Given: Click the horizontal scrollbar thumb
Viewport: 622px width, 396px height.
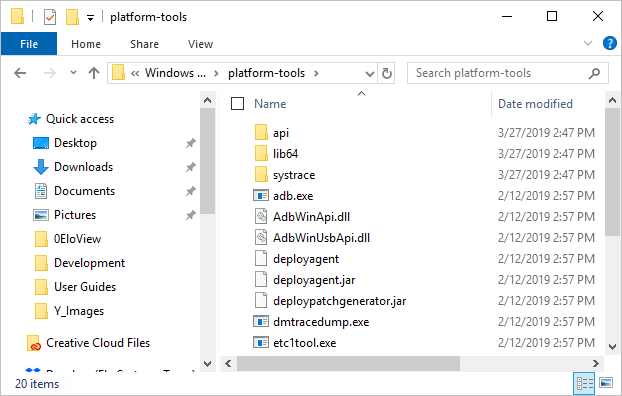Looking at the screenshot, I should (348, 363).
